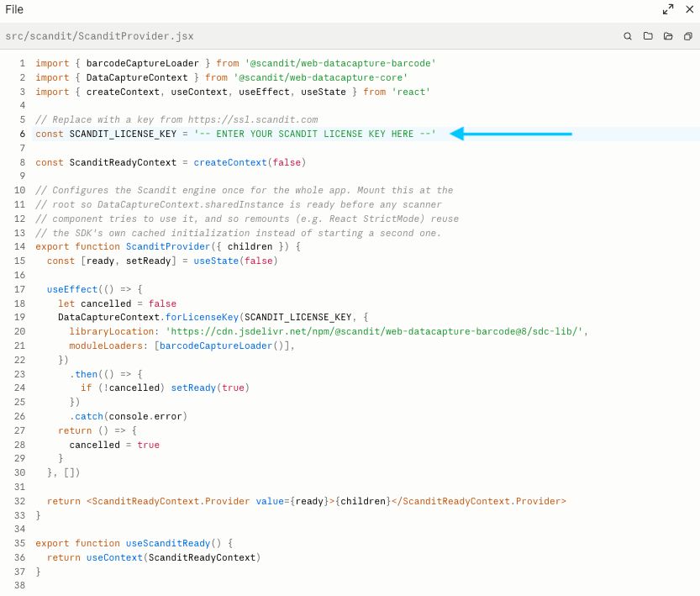Click 'useContext(ScanditReadyContext)' on line 36
Screen dimensions: 700x596
(x=174, y=557)
